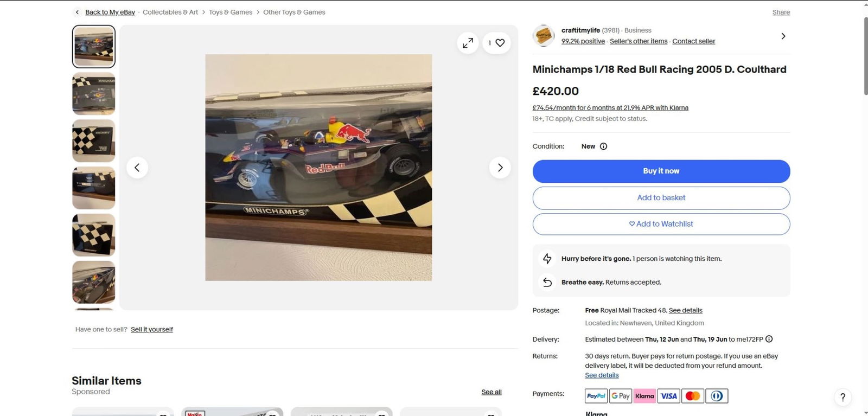Select the Klarna payment icon

pos(644,396)
